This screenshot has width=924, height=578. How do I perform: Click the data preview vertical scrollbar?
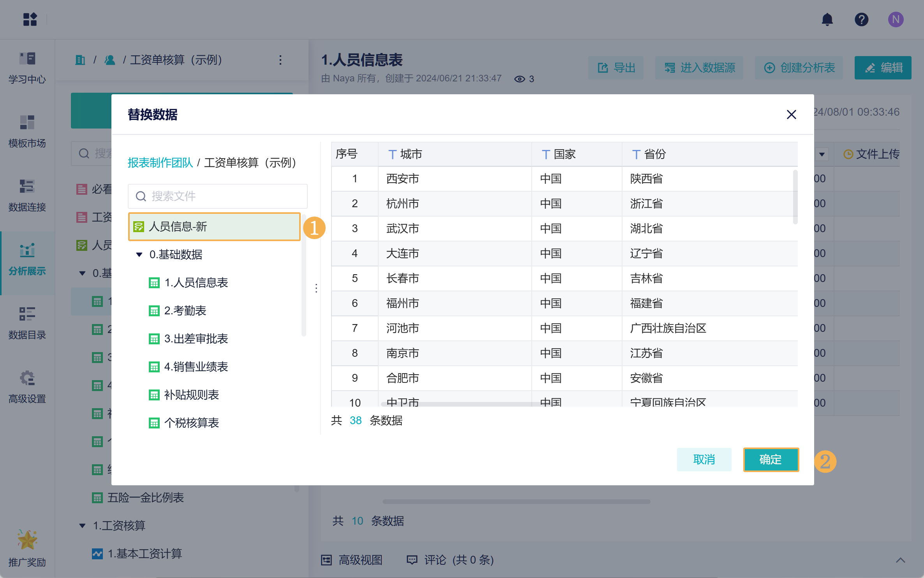795,197
